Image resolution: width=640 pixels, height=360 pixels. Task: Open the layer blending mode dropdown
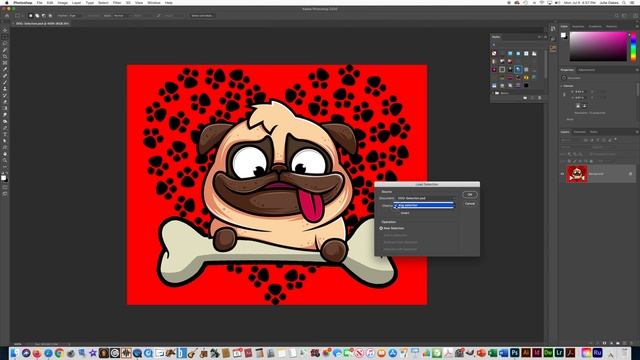pyautogui.click(x=574, y=147)
